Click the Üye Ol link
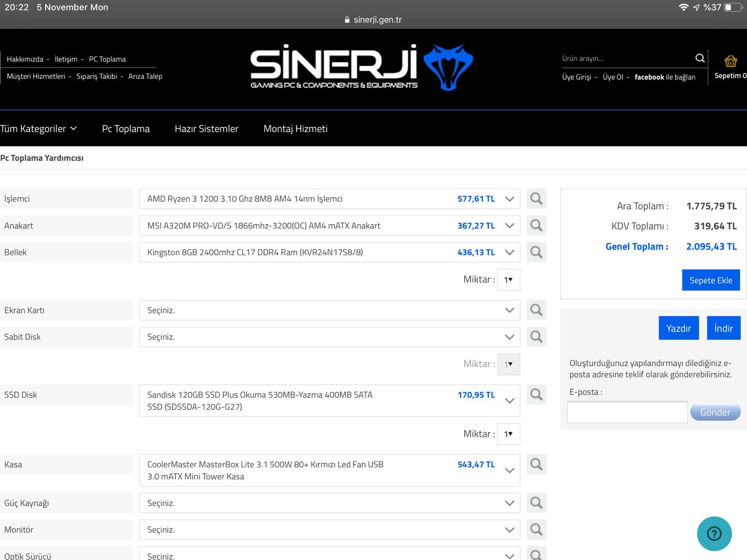Viewport: 747px width, 560px height. click(613, 77)
